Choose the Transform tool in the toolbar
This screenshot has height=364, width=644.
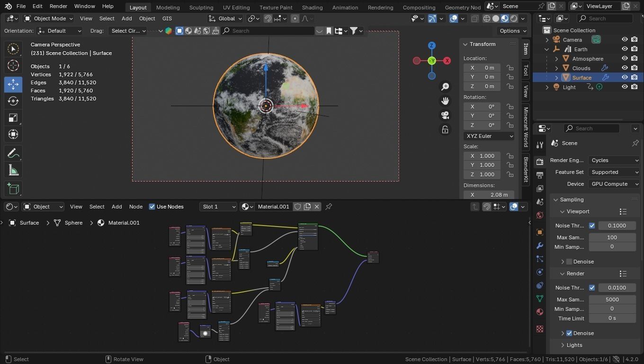pos(13,134)
